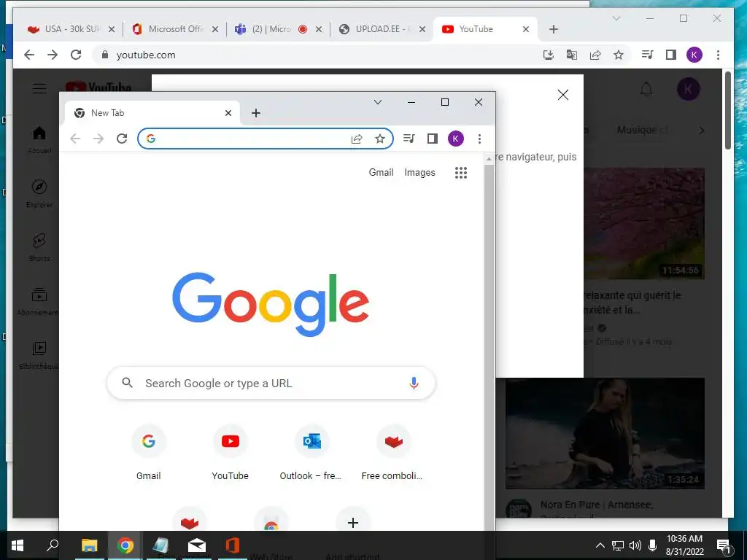Go back in YouTube window
The height and width of the screenshot is (560, 747).
coord(29,55)
